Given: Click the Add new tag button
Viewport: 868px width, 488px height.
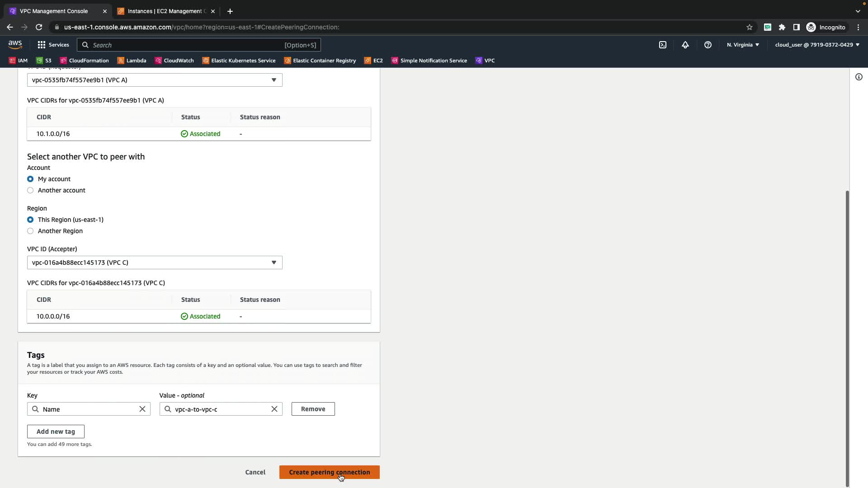Looking at the screenshot, I should tap(56, 432).
